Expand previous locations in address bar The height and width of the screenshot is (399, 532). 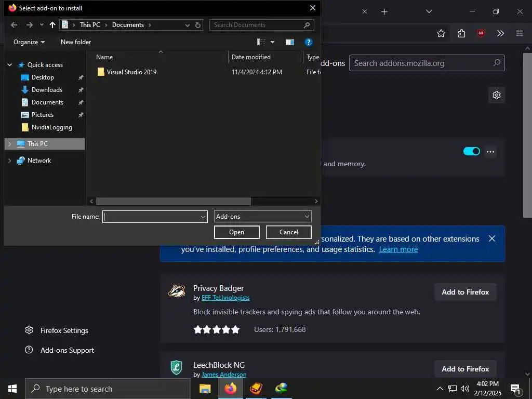[187, 25]
